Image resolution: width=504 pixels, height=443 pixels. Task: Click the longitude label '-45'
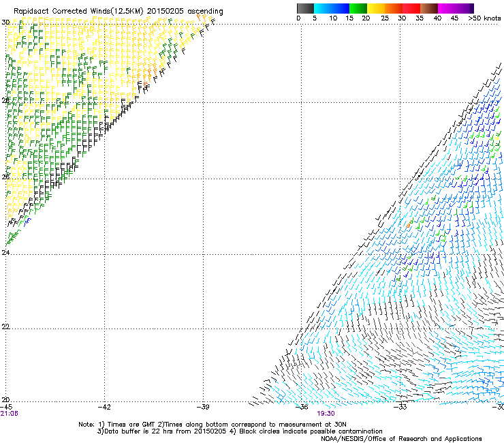click(6, 407)
